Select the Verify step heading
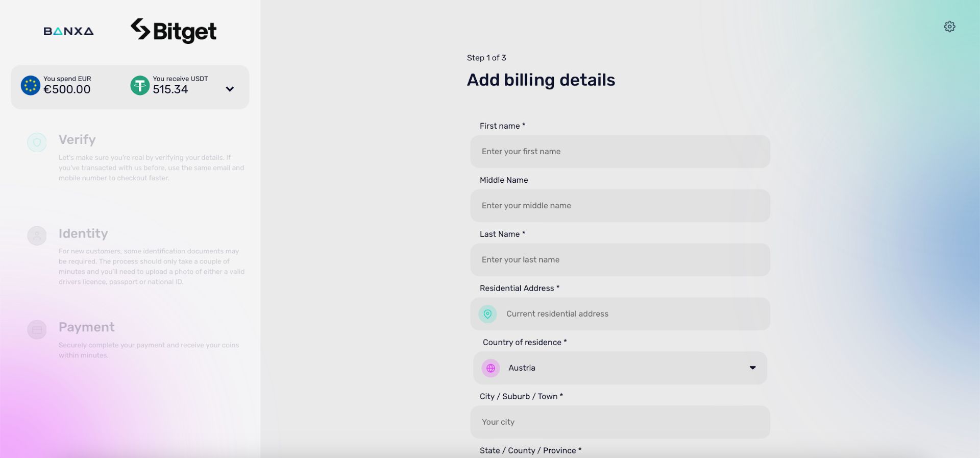980x458 pixels. tap(77, 140)
